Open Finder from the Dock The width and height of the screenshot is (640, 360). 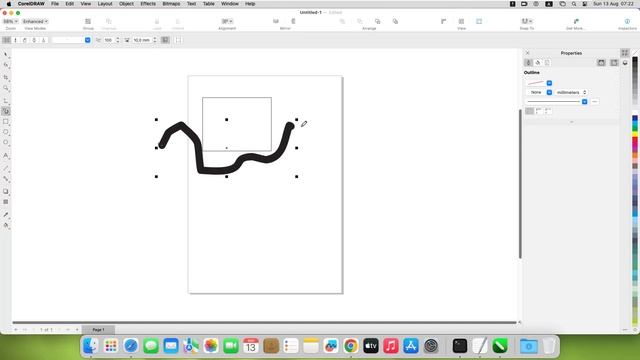pos(91,346)
